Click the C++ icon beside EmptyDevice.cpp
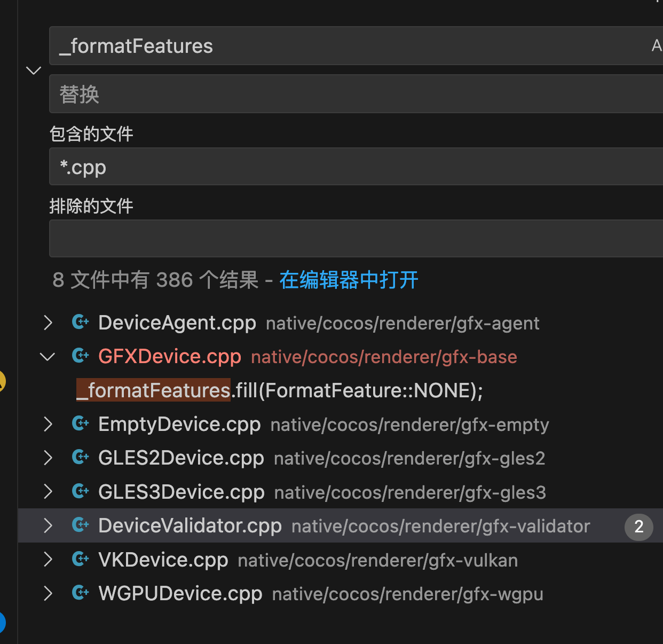 coord(81,423)
